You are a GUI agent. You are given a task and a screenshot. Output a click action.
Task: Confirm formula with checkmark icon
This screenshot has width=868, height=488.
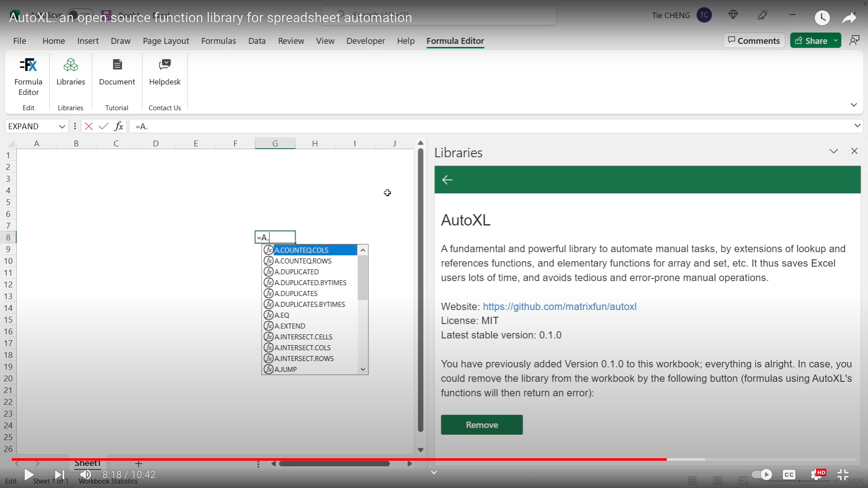tap(103, 126)
